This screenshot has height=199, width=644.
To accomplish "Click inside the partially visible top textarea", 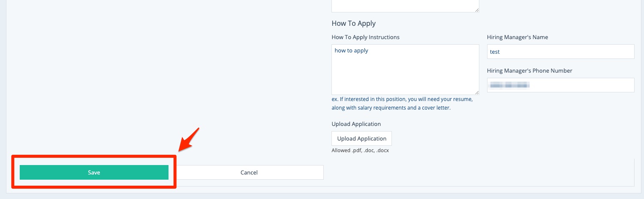I will click(405, 5).
